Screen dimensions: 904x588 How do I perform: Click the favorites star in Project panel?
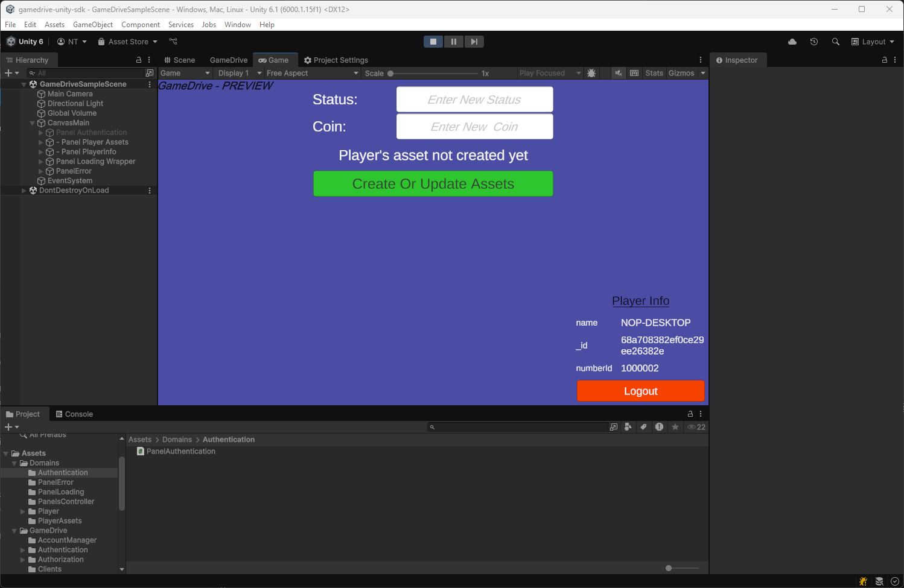coord(675,427)
